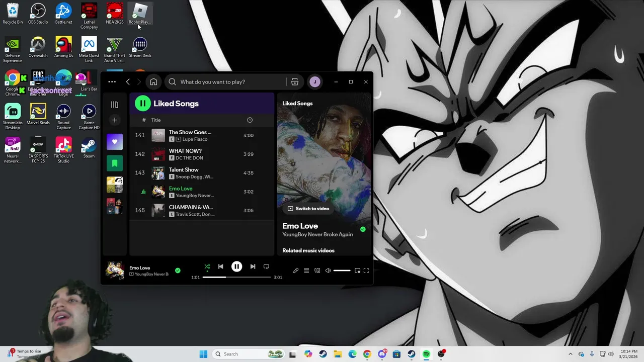Click Emo Love cover art in right panel
The image size is (644, 362).
pyautogui.click(x=324, y=156)
